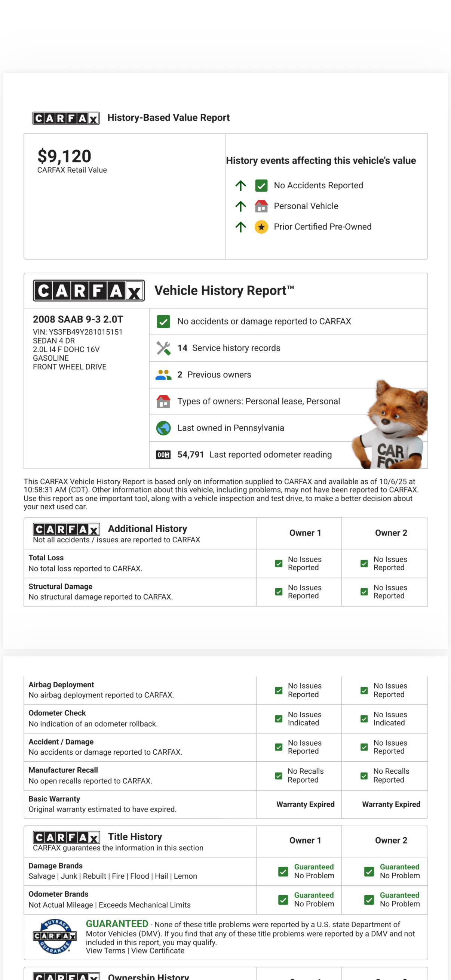This screenshot has height=980, width=451.
Task: Click the CARFAX logo beside History-Based Value Report
Action: [66, 118]
